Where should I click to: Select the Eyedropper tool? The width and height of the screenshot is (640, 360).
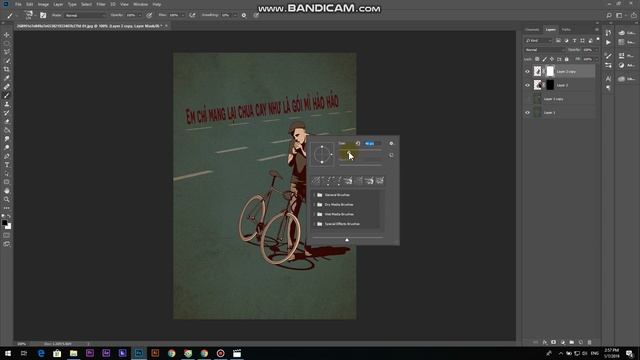coord(7,78)
